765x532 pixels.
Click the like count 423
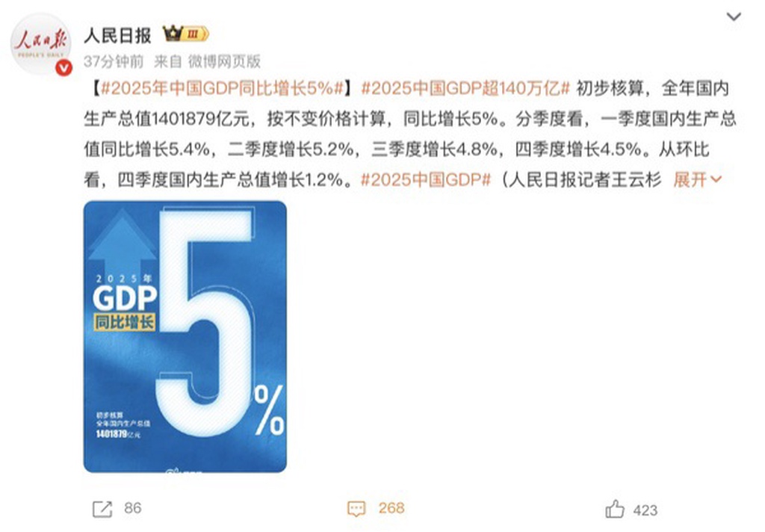(645, 510)
